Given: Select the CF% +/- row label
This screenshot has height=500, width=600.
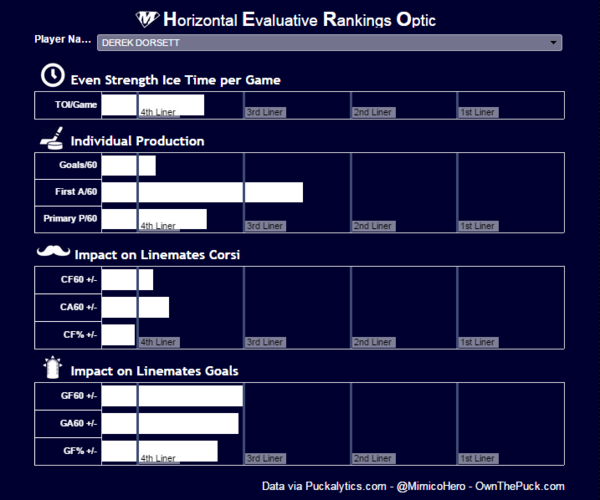Looking at the screenshot, I should [x=79, y=334].
